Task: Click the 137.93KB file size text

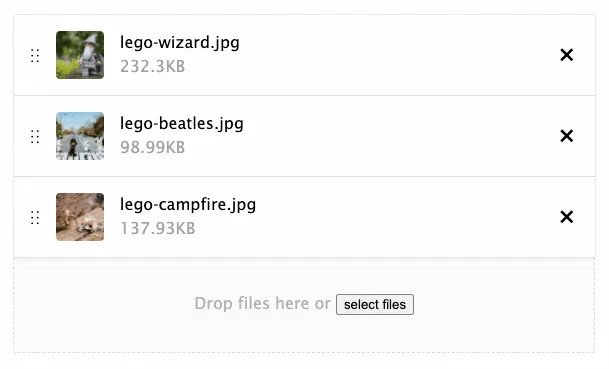Action: click(158, 228)
